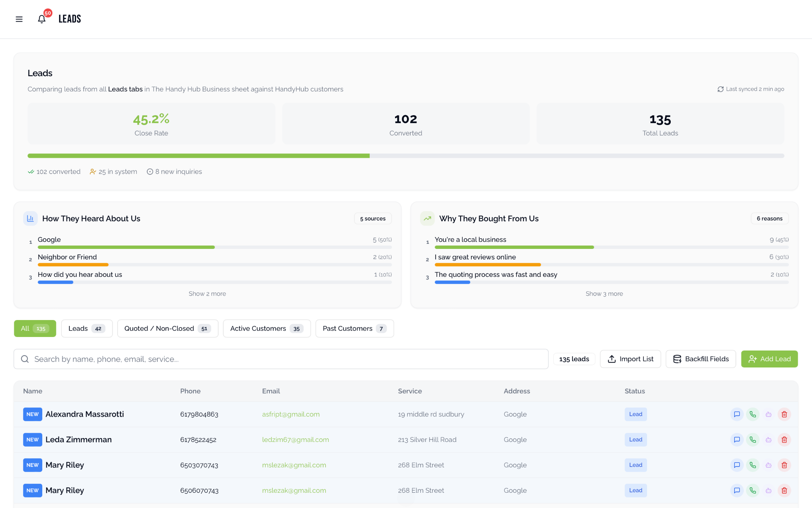Click the NEW badge for Leda Zimmerman
This screenshot has height=508, width=812.
coord(33,440)
